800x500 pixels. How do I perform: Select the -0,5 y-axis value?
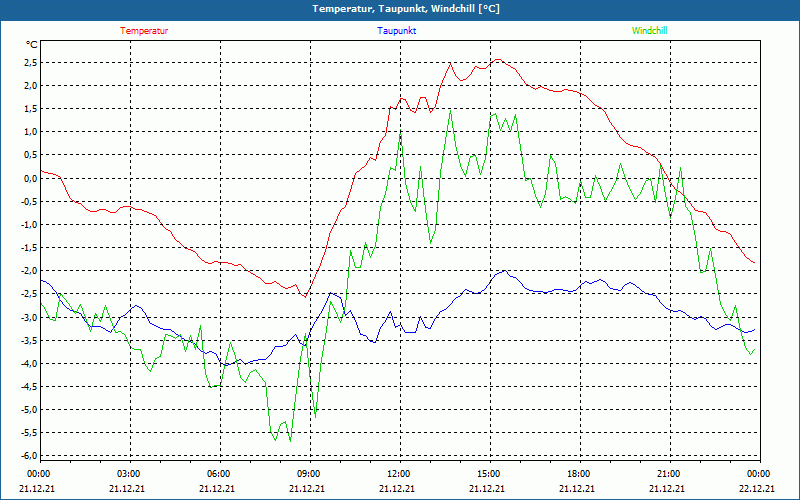29,201
